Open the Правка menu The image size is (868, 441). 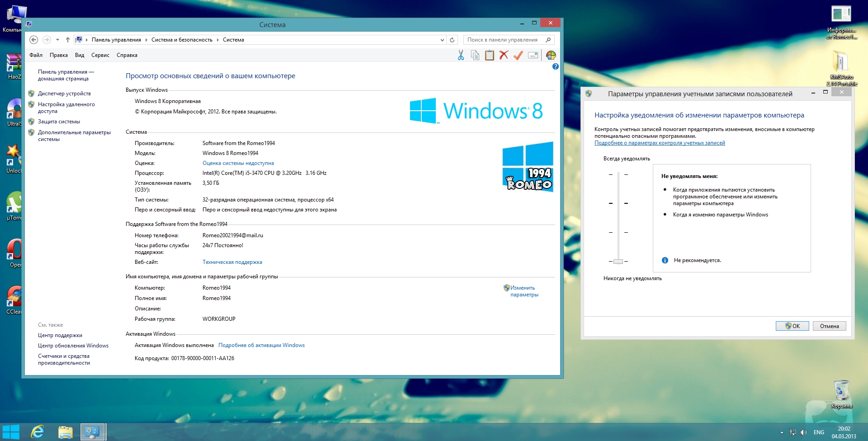click(x=59, y=55)
